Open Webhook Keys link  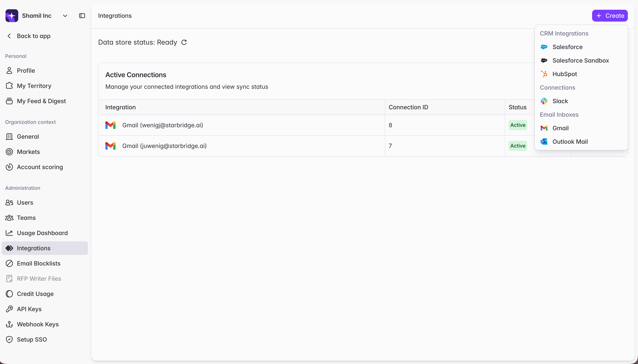click(38, 324)
